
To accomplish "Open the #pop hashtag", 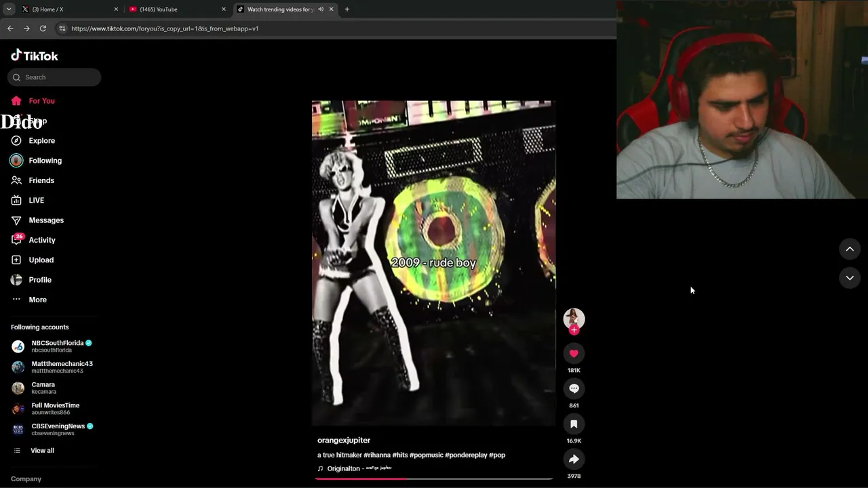I will [497, 455].
